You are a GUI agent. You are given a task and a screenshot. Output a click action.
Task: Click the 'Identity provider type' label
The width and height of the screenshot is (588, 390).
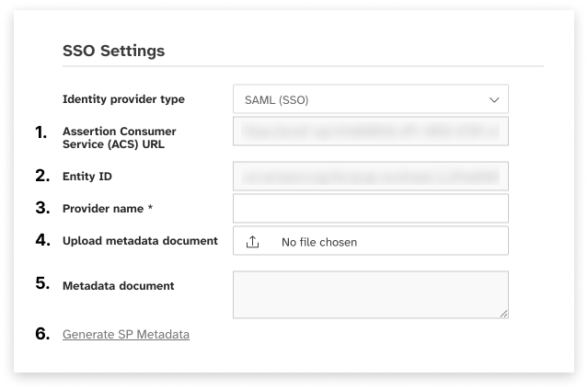(123, 99)
